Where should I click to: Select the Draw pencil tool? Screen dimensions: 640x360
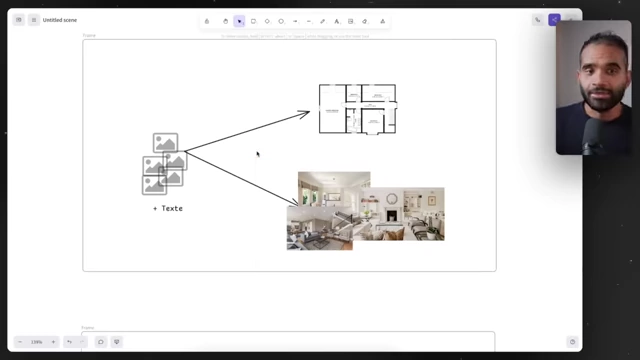[323, 21]
